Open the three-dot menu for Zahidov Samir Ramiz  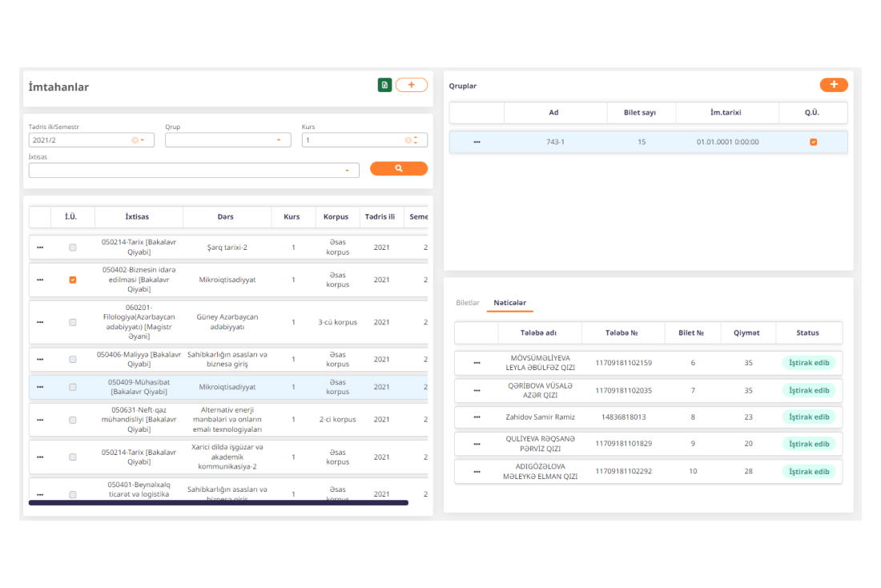(x=477, y=417)
